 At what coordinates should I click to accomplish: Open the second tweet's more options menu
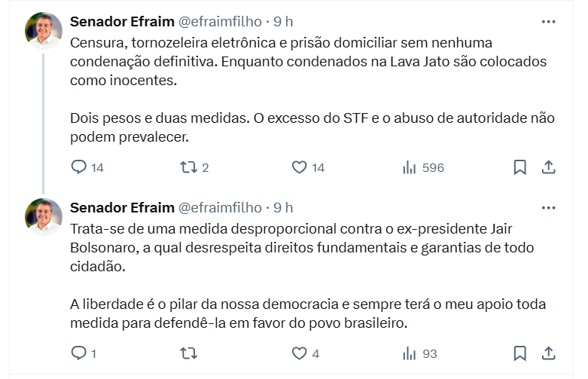[x=549, y=207]
